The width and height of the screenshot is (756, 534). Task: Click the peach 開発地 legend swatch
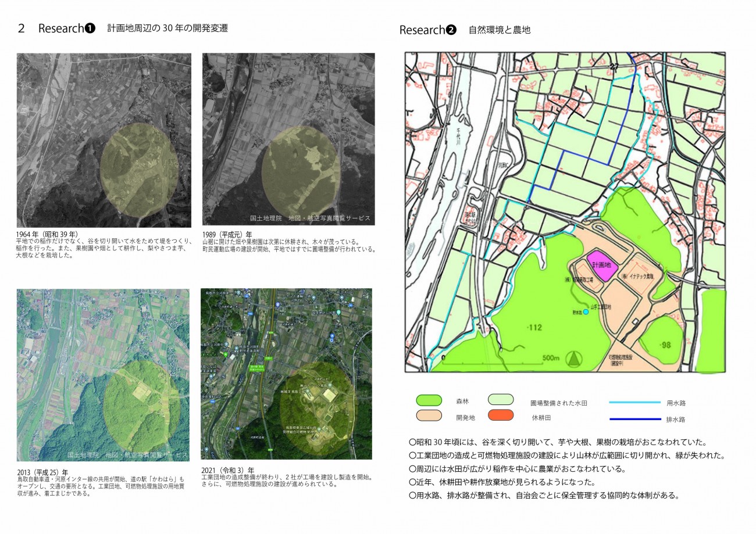429,415
